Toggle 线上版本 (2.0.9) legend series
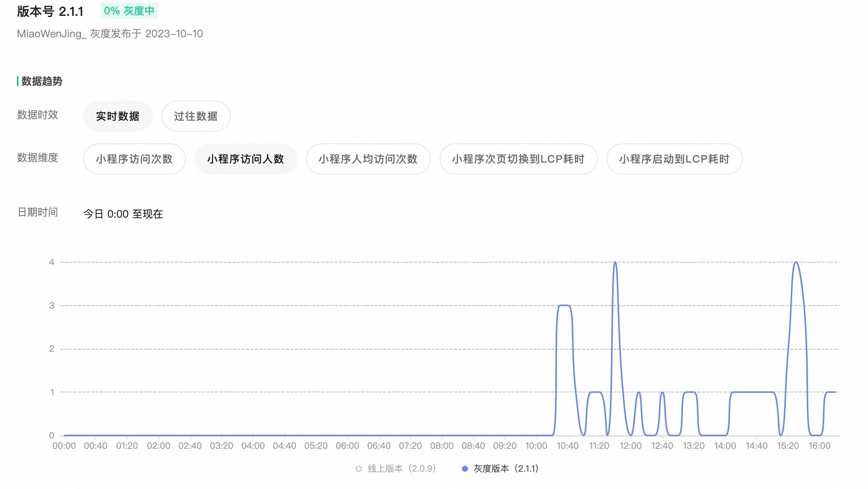Screen dimensions: 868x489 click(401, 468)
